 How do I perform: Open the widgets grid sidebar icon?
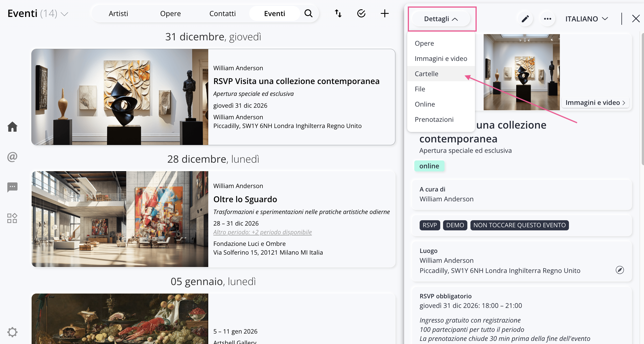pos(12,218)
